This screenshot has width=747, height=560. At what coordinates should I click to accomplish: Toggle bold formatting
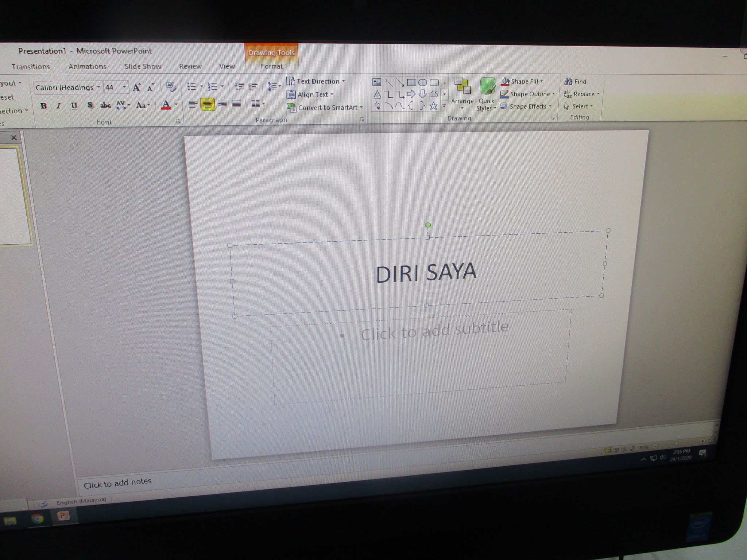[x=44, y=106]
